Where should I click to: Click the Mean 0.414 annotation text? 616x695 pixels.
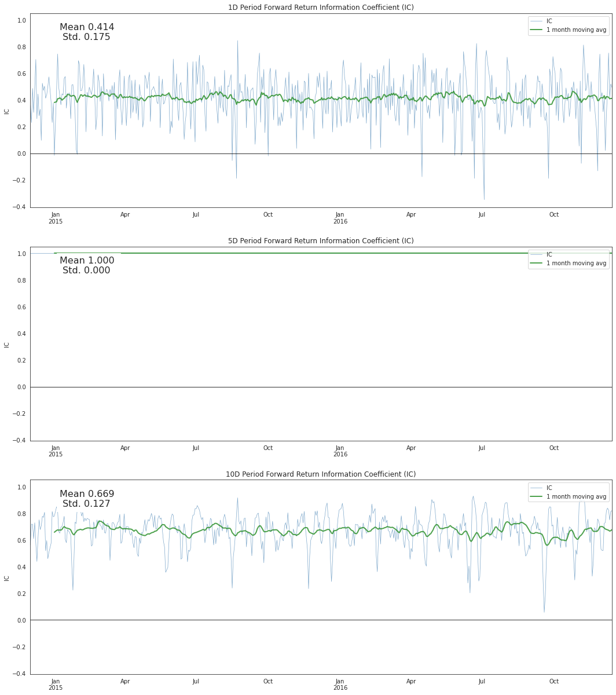[86, 27]
